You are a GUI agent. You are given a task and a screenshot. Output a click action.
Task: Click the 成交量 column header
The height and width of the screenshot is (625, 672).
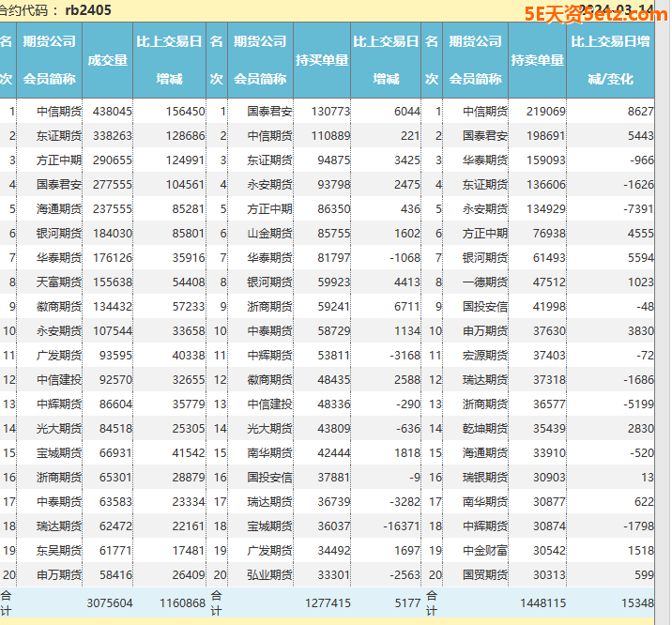pyautogui.click(x=107, y=60)
